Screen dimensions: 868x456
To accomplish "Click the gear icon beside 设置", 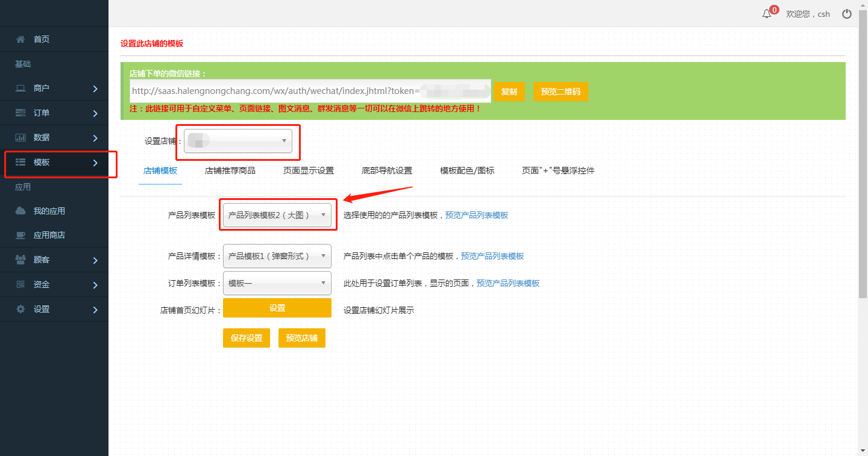I will [20, 309].
